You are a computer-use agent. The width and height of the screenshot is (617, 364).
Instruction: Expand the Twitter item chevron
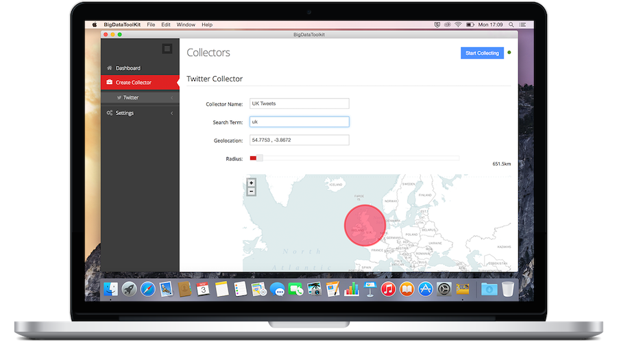171,97
